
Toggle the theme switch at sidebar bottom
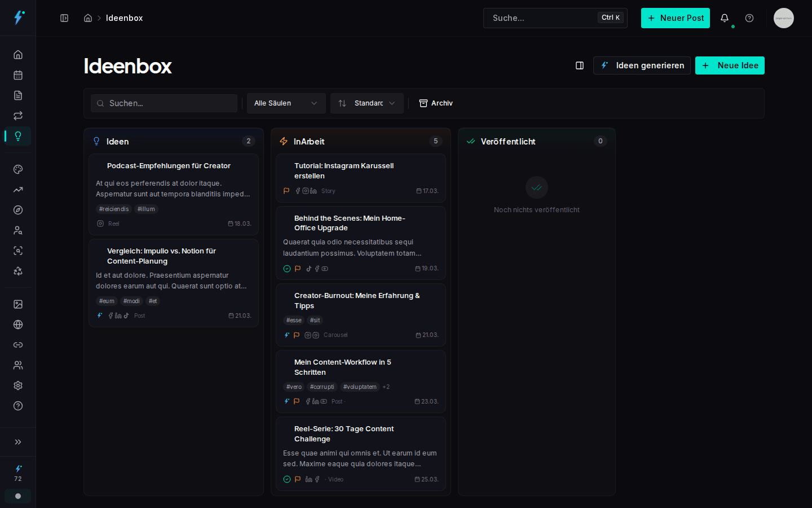[x=18, y=496]
